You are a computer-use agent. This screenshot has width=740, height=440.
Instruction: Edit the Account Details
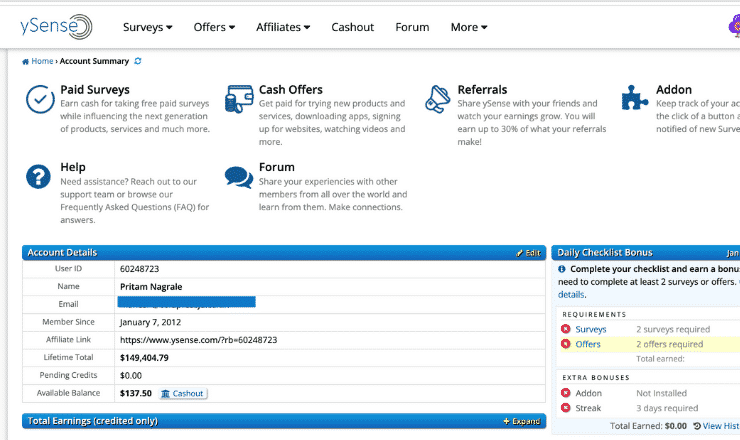529,253
